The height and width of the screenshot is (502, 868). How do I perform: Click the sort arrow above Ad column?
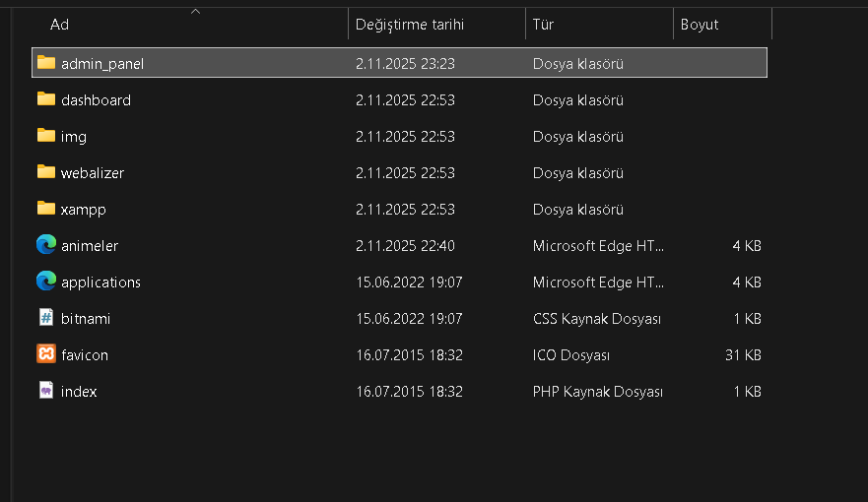pos(195,12)
